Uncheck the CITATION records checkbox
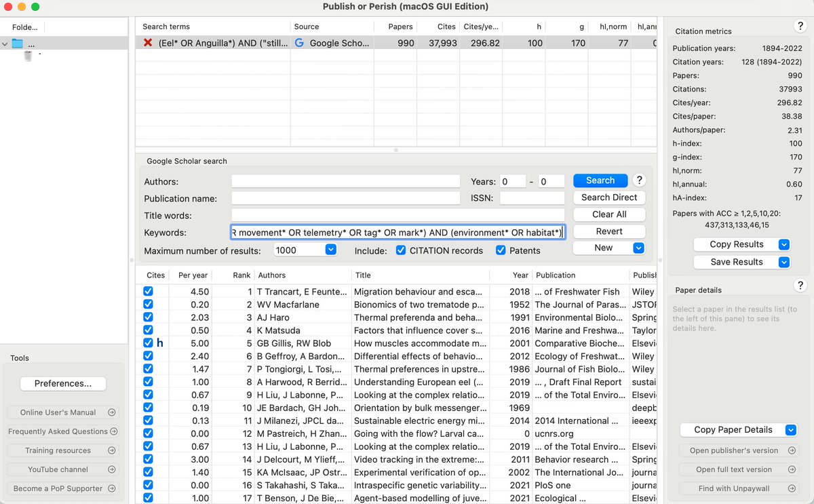814x504 pixels. 400,250
